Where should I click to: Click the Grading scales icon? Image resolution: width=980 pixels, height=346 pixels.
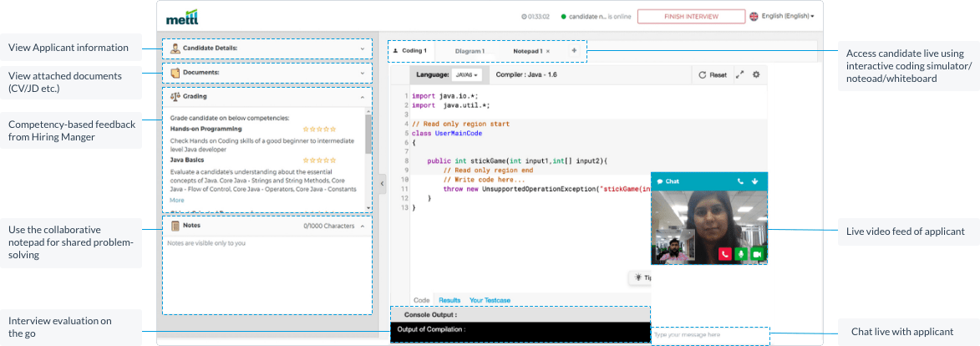click(x=175, y=97)
